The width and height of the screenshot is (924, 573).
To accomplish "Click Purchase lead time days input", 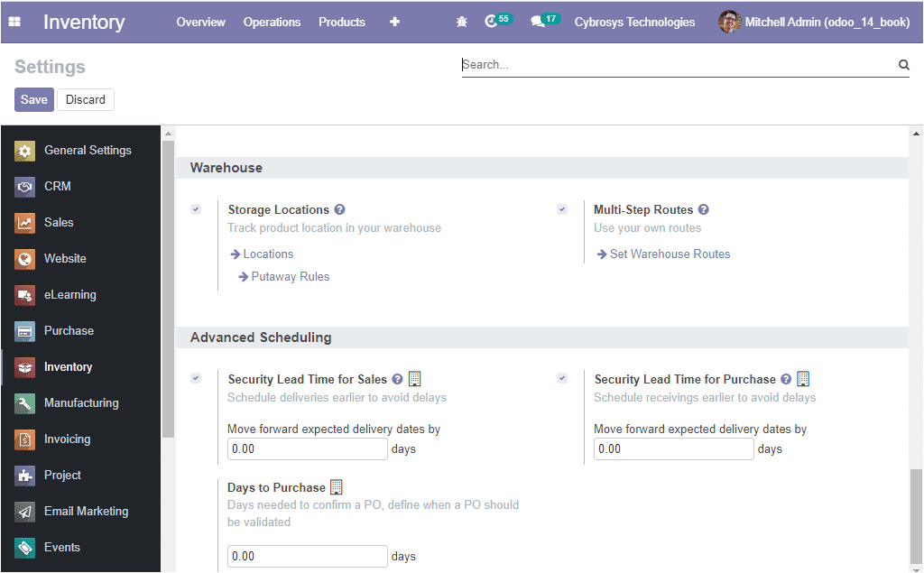I will point(673,449).
